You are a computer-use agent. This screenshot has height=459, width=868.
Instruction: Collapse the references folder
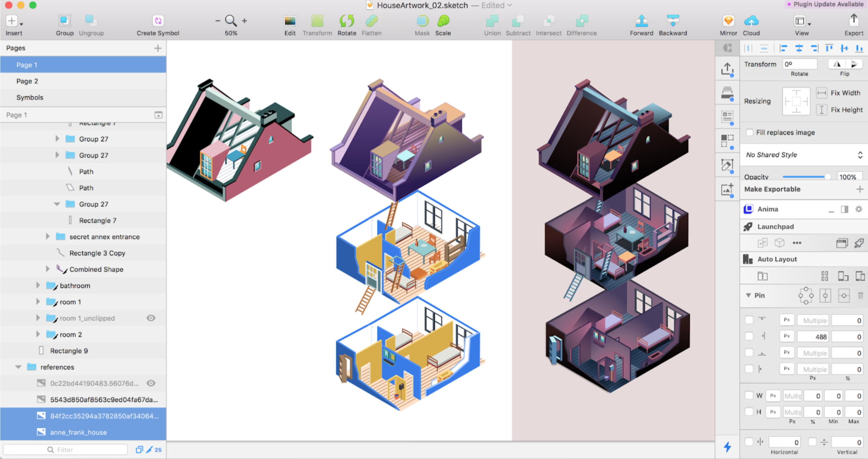click(x=18, y=367)
